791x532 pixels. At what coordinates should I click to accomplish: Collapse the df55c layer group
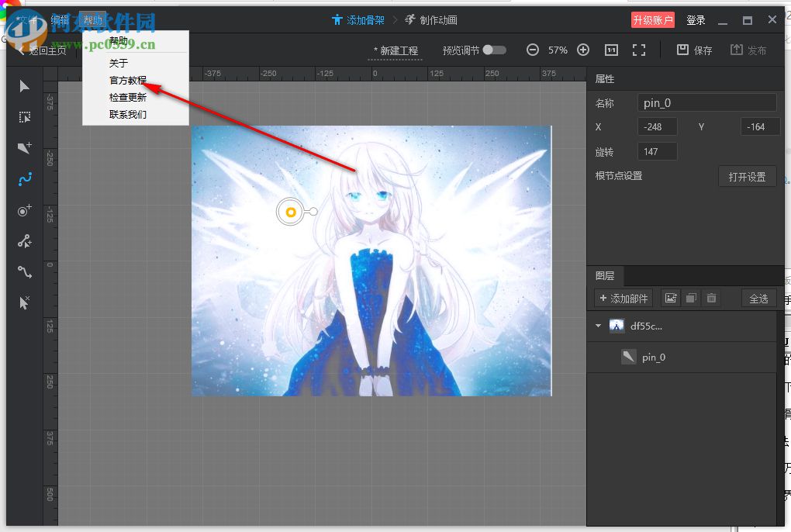(x=597, y=326)
